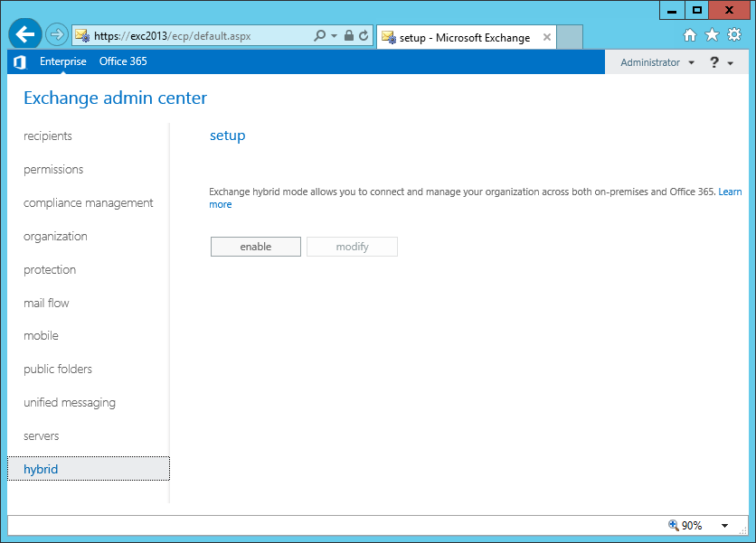The width and height of the screenshot is (756, 543).
Task: Click the modify button
Action: [x=352, y=247]
